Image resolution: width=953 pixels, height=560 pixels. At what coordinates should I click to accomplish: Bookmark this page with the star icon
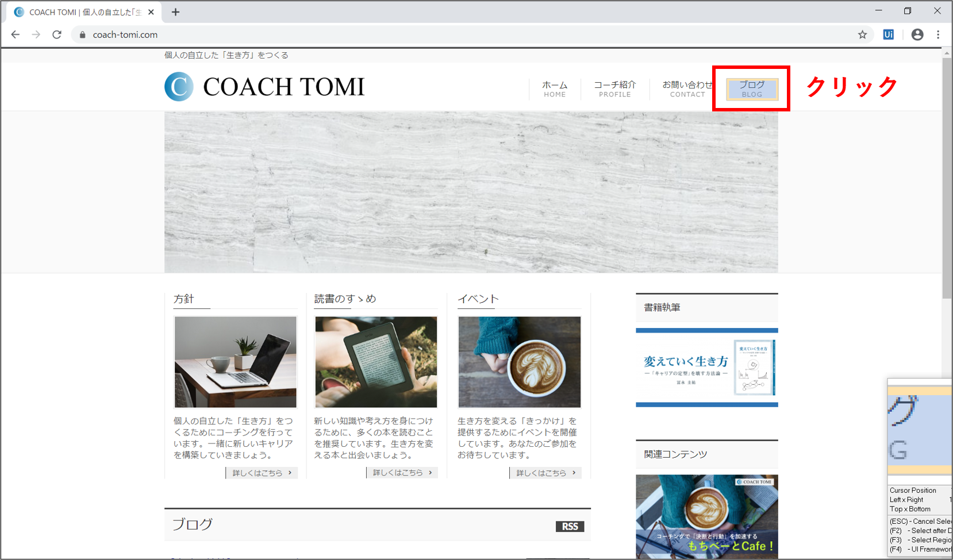tap(862, 34)
